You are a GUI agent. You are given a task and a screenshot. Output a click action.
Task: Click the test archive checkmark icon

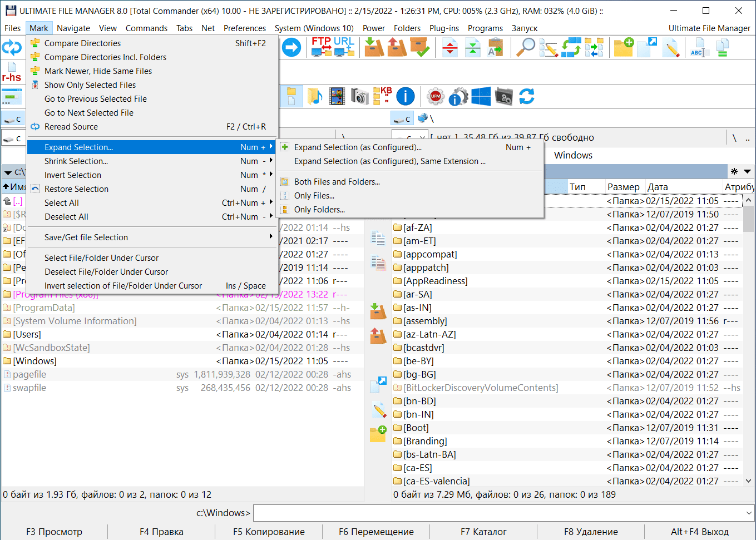(419, 48)
